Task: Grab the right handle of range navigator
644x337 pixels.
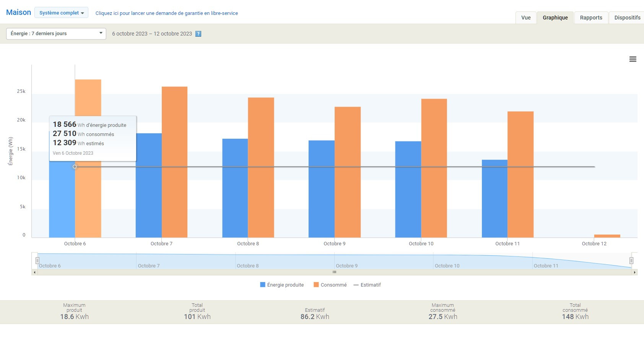Action: [x=631, y=261]
